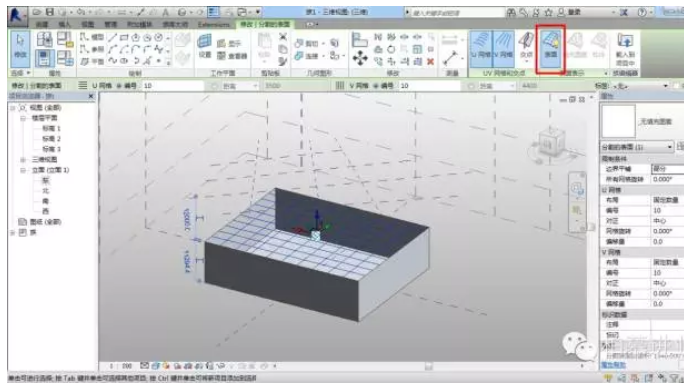Select the U Grid (U 网格) tool
Viewport: 693px width, 388px height.
(481, 48)
